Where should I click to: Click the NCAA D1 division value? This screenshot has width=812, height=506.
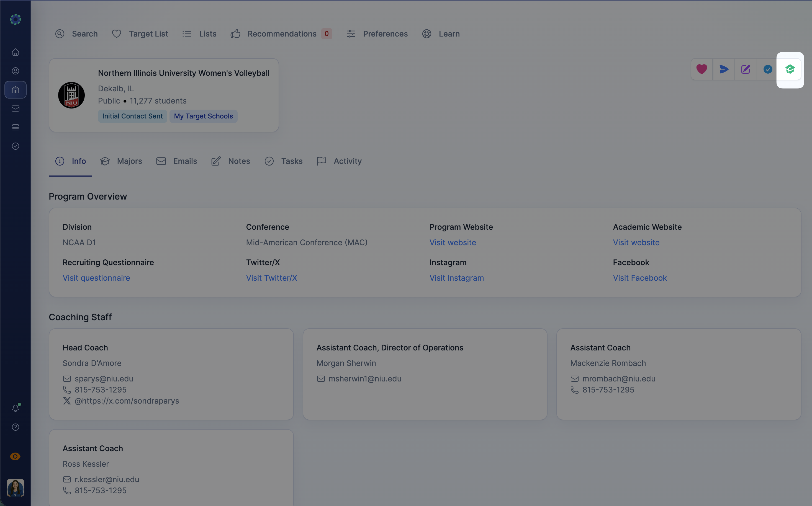point(79,242)
